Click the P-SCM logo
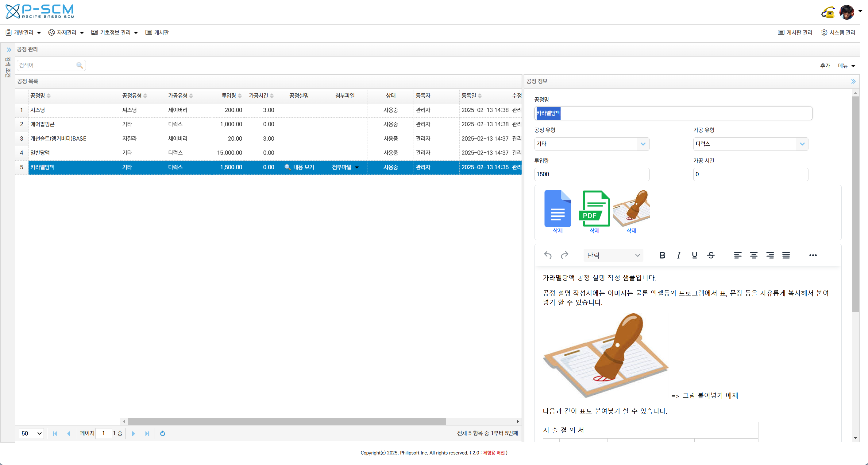The image size is (868, 465). point(40,11)
